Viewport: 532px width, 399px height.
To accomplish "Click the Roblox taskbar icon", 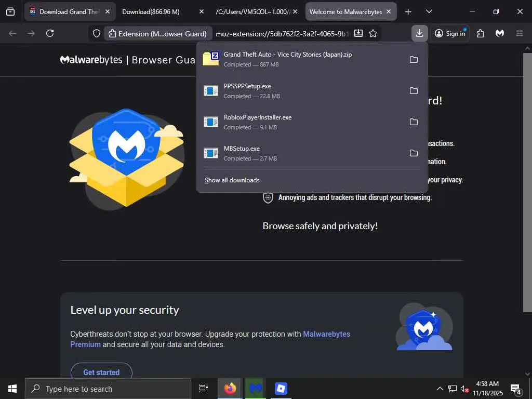I will click(281, 389).
